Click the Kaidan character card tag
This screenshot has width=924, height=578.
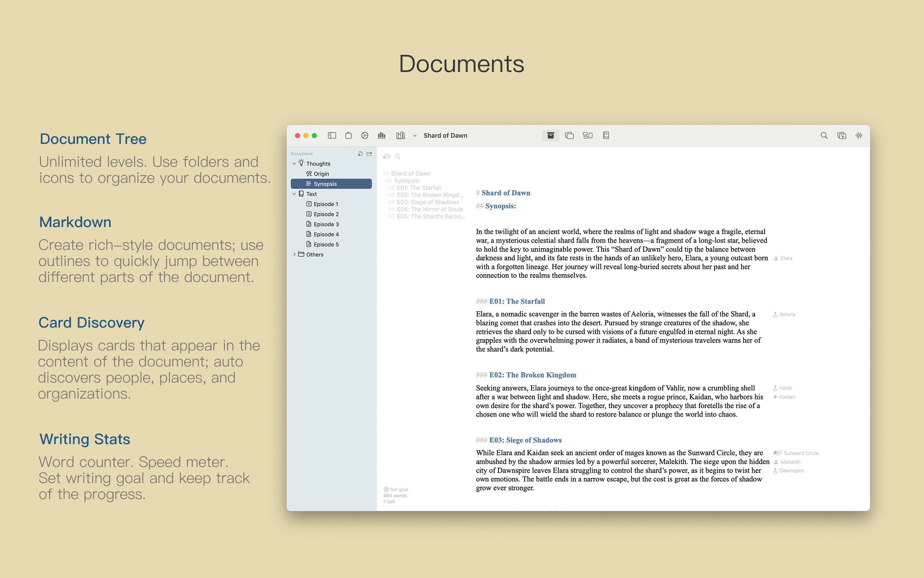[x=784, y=397]
